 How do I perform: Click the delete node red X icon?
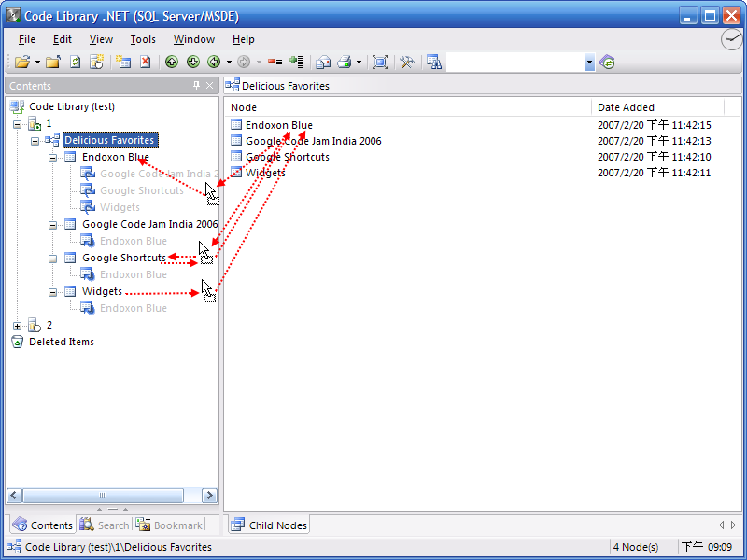coord(146,62)
